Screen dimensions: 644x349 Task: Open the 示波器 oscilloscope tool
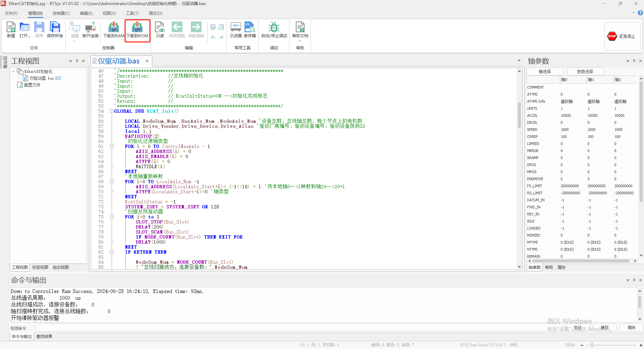[x=236, y=30]
